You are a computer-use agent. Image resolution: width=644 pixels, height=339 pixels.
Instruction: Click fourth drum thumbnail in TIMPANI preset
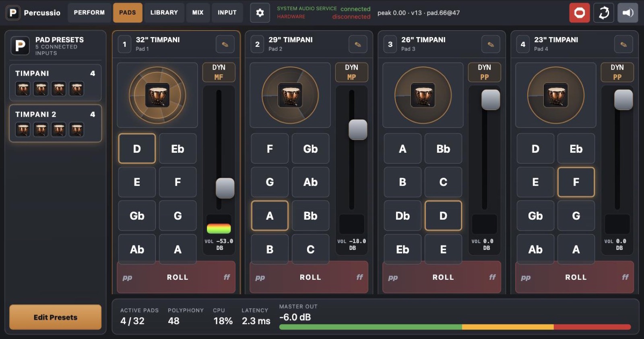point(76,89)
